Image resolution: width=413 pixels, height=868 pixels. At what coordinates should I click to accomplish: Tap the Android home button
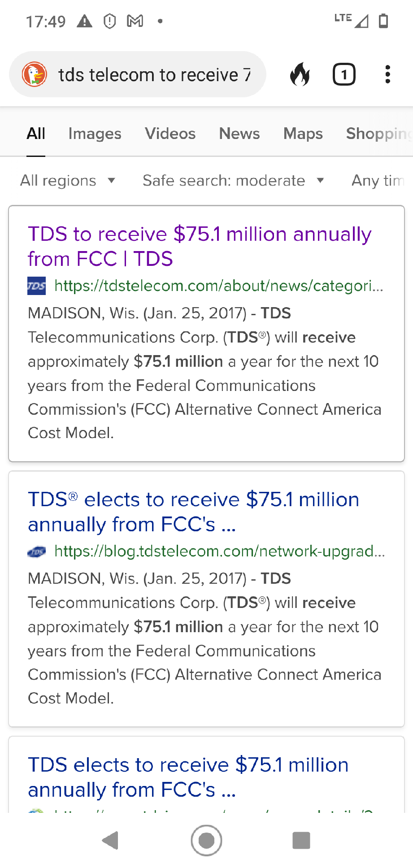206,840
